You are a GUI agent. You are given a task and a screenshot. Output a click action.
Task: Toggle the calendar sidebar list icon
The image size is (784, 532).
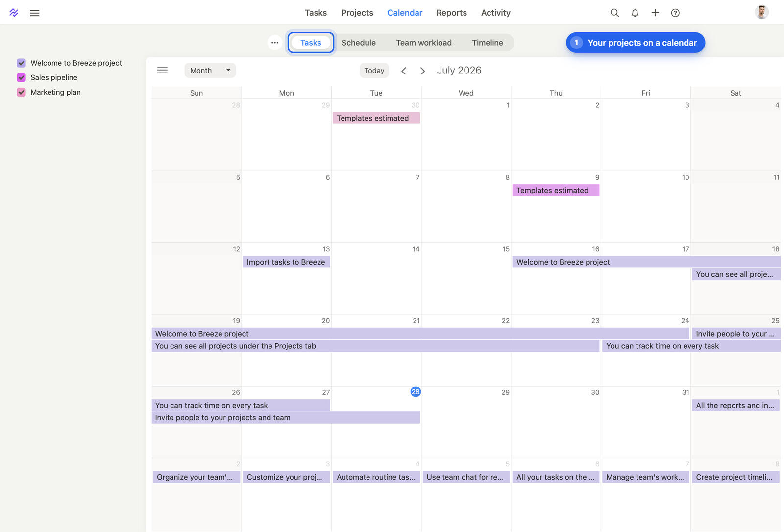point(162,70)
